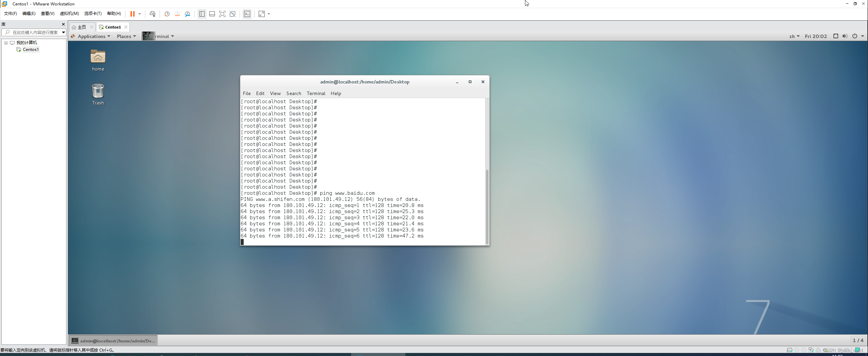
Task: Open the Terminal app menu in top bar
Action: pyautogui.click(x=158, y=36)
